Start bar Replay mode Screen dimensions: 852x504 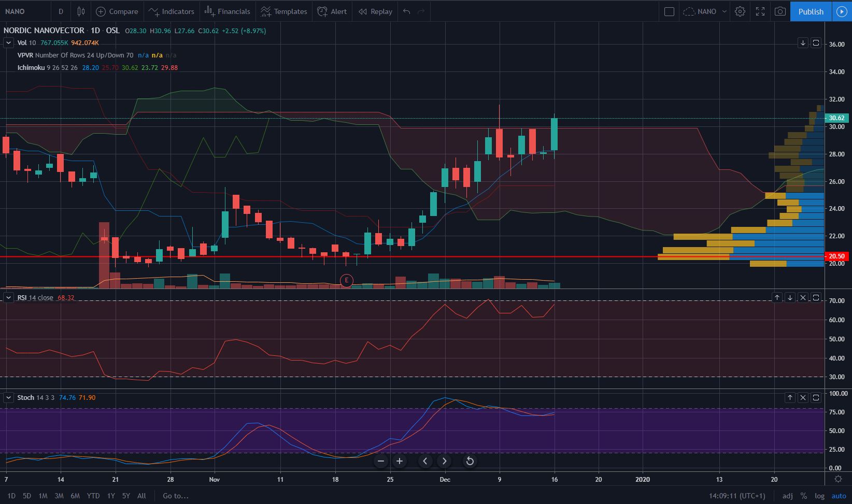[375, 11]
